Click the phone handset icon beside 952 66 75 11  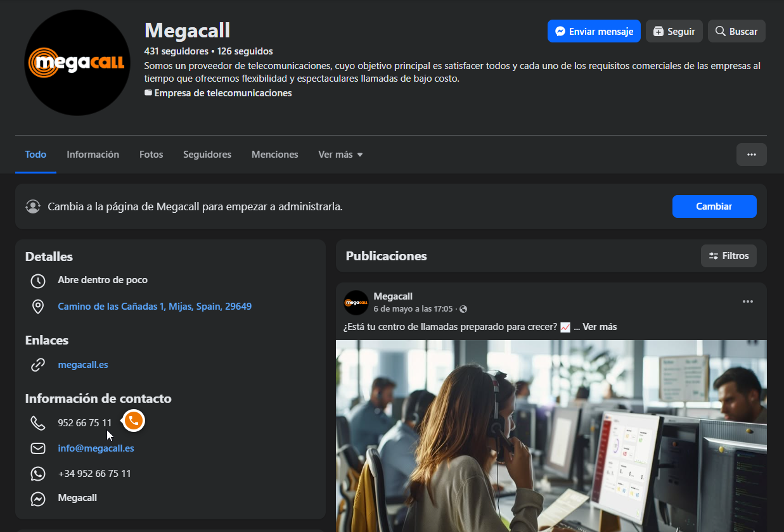38,423
